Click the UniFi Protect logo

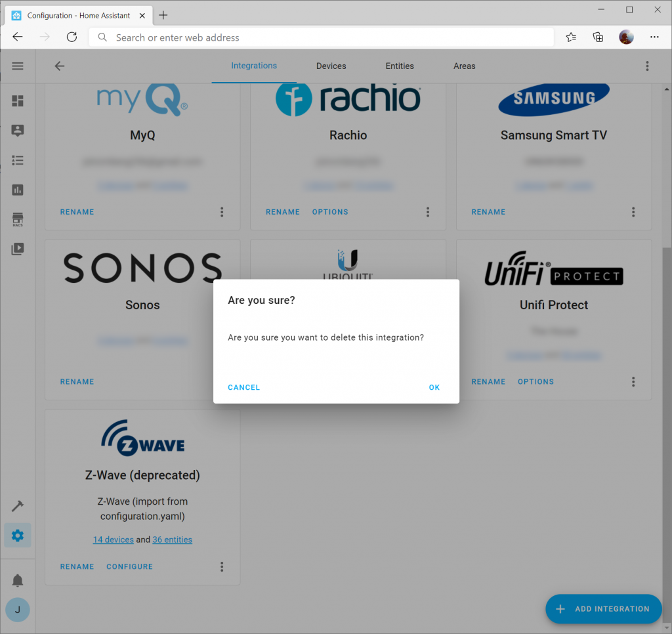[554, 268]
